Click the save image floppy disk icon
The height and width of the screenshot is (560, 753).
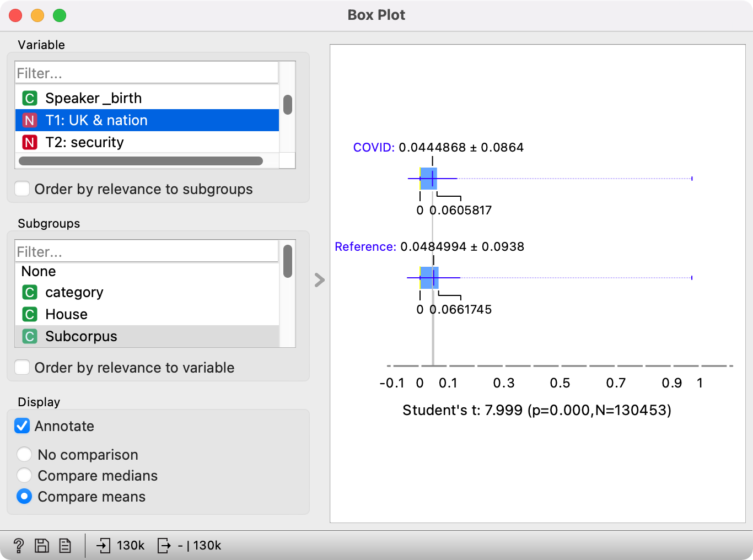point(42,546)
